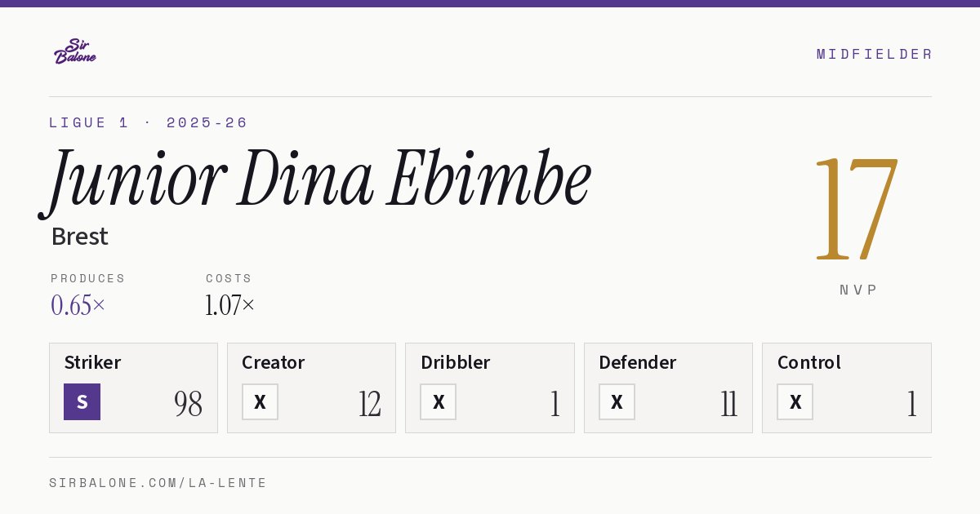980x514 pixels.
Task: Select the Defender card title
Action: click(x=637, y=362)
